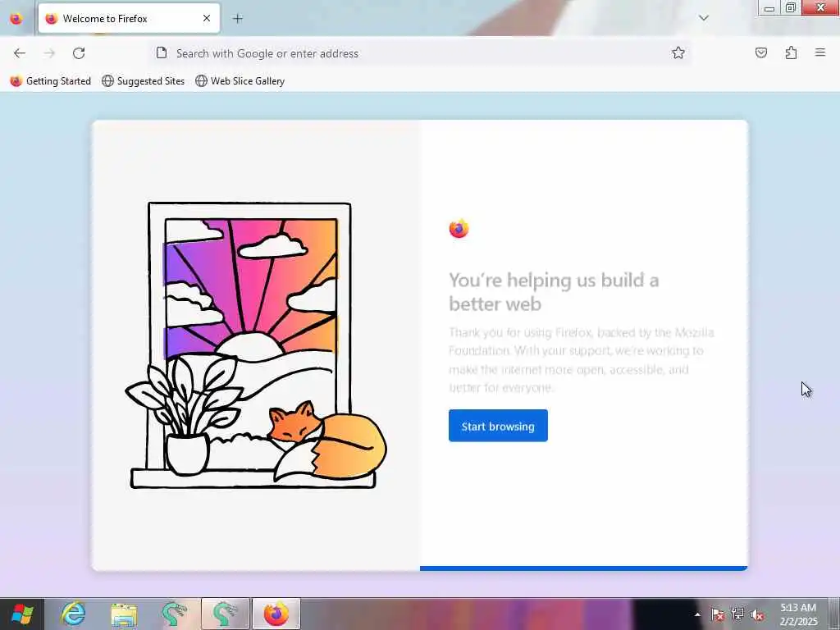Launch Internet Explorer from taskbar

tap(73, 614)
